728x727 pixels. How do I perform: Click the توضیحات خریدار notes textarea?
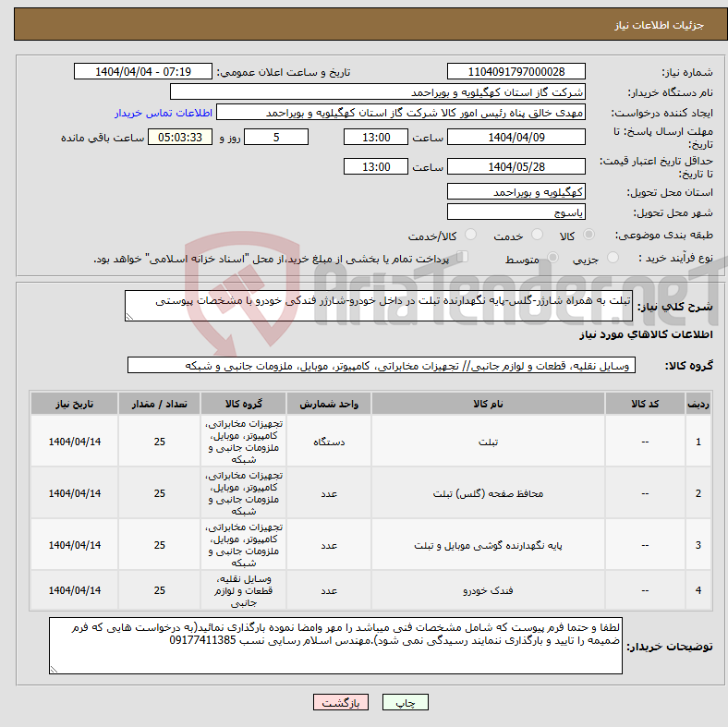coord(335,646)
